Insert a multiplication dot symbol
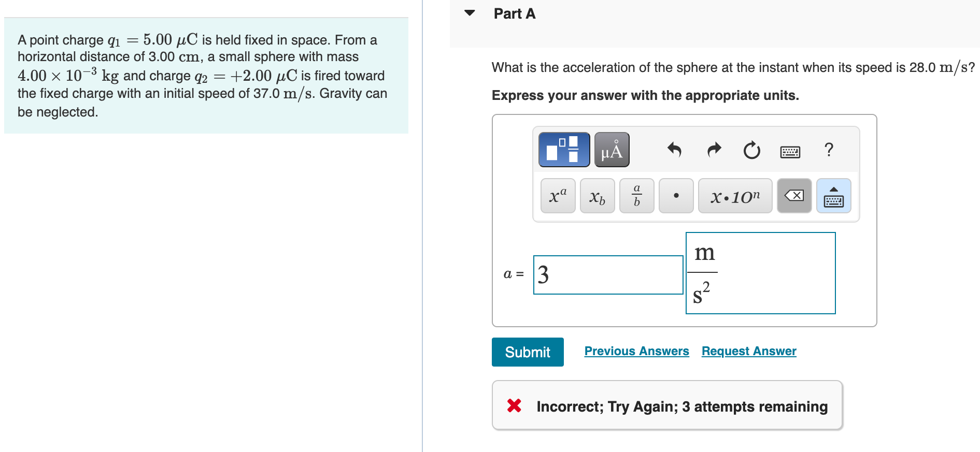Viewport: 980px width, 452px height. tap(675, 195)
